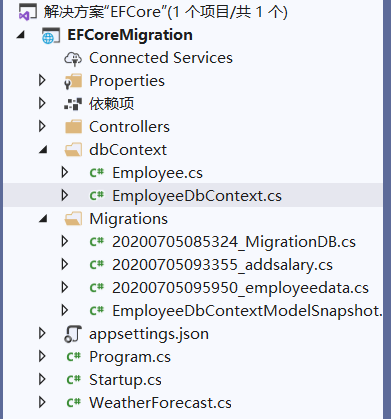Select 20200705093355_addsalary.cs file name
Image resolution: width=391 pixels, height=419 pixels.
[x=222, y=265]
